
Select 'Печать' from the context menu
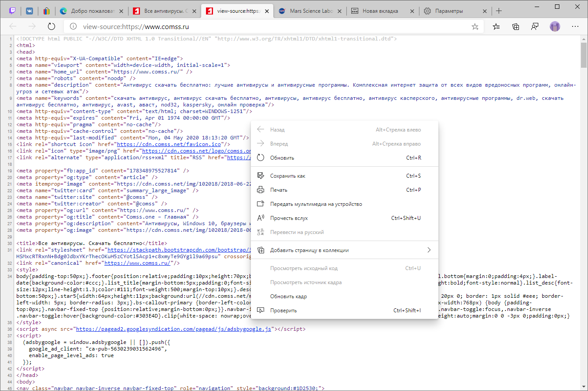pyautogui.click(x=345, y=190)
